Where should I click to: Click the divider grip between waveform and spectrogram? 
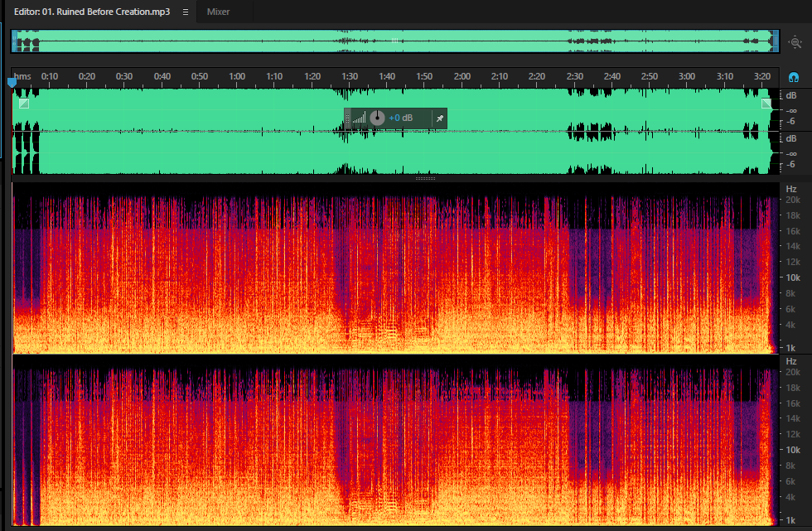point(425,179)
